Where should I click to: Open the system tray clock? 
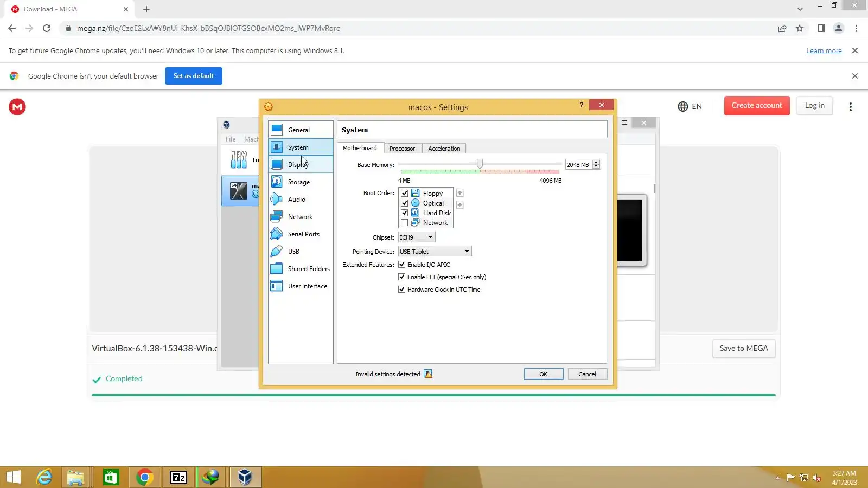[x=845, y=478]
